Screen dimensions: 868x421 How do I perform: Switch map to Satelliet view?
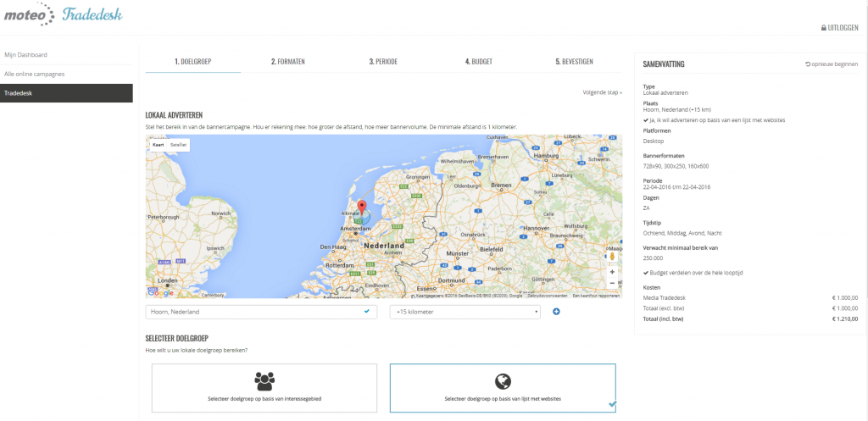point(178,144)
